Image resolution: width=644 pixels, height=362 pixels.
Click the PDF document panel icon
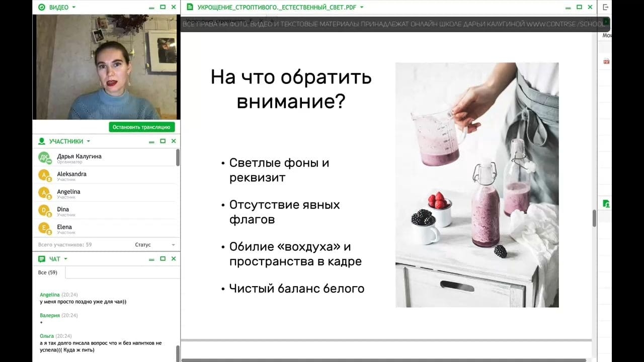[190, 7]
